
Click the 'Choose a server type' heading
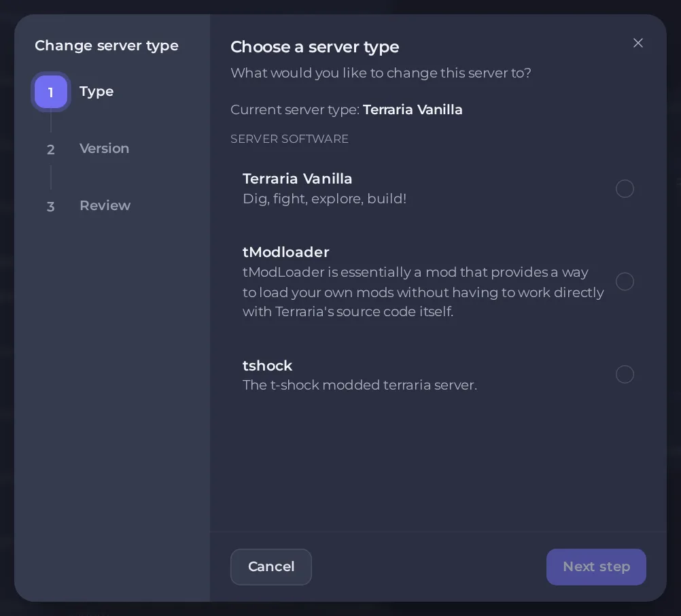[315, 47]
